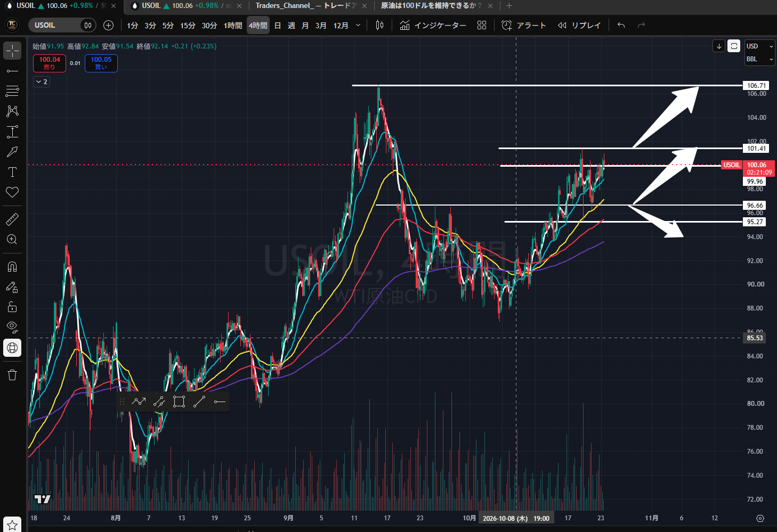Open the BBL unit dropdown
Screen dimensions: 777x532
[759, 59]
